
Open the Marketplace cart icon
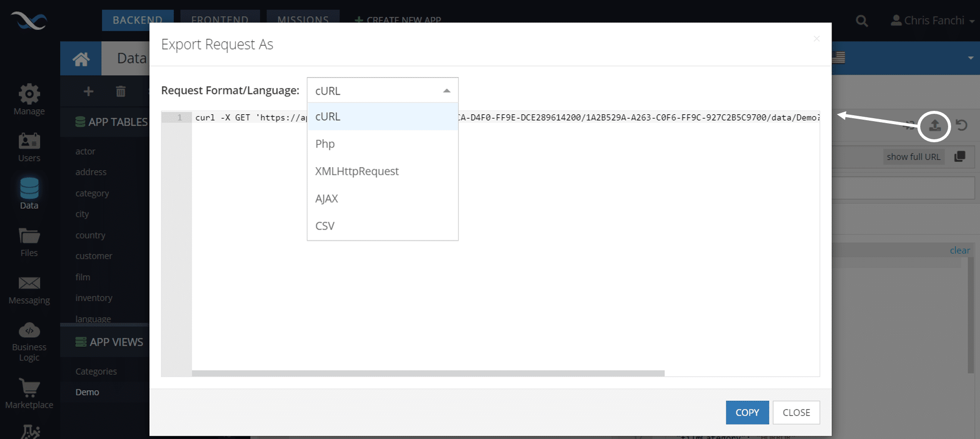point(29,388)
